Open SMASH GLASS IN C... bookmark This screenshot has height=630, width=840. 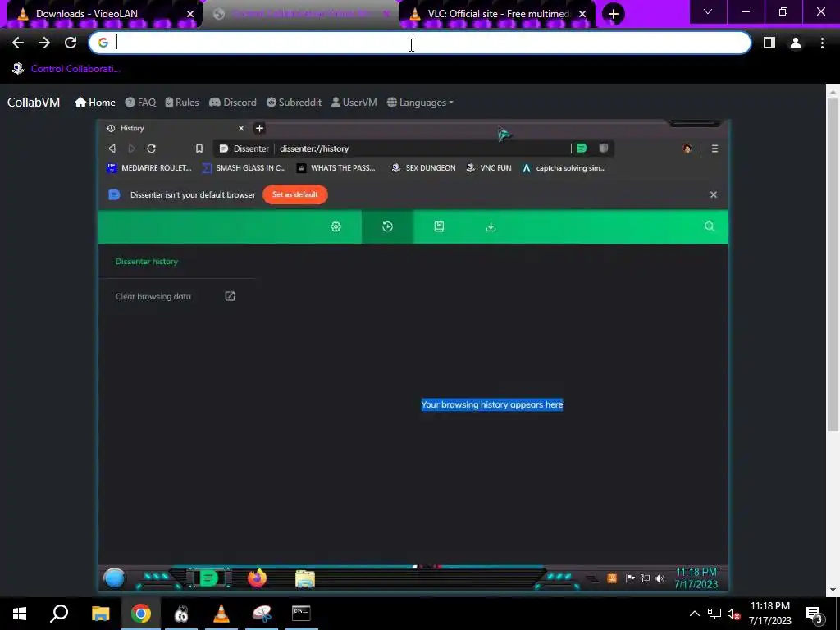tap(244, 167)
